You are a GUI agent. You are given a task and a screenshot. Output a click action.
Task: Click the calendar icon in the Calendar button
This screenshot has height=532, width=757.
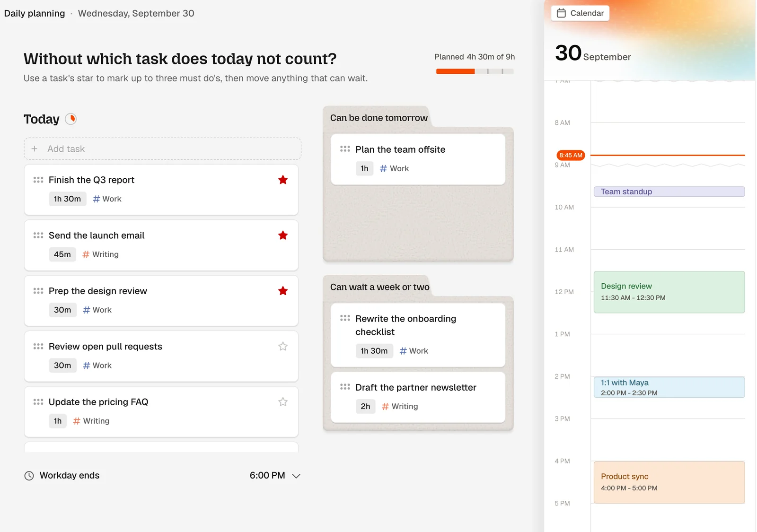pyautogui.click(x=561, y=13)
